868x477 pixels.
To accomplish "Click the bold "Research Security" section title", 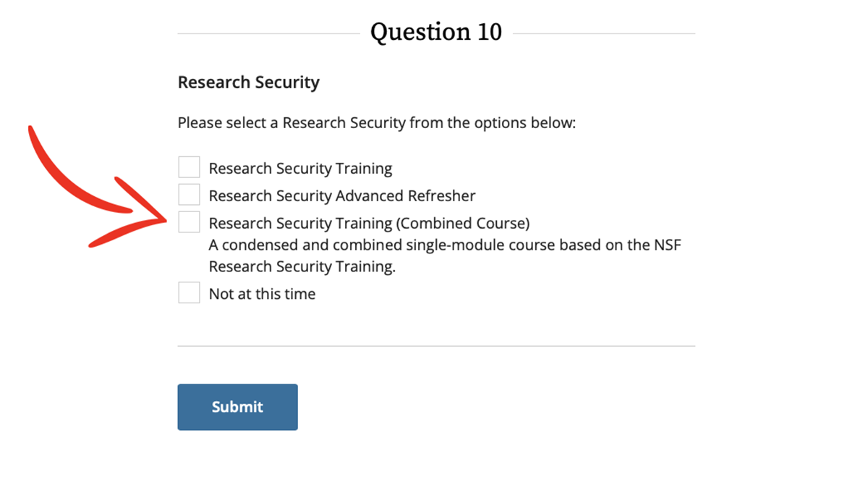I will click(x=248, y=83).
